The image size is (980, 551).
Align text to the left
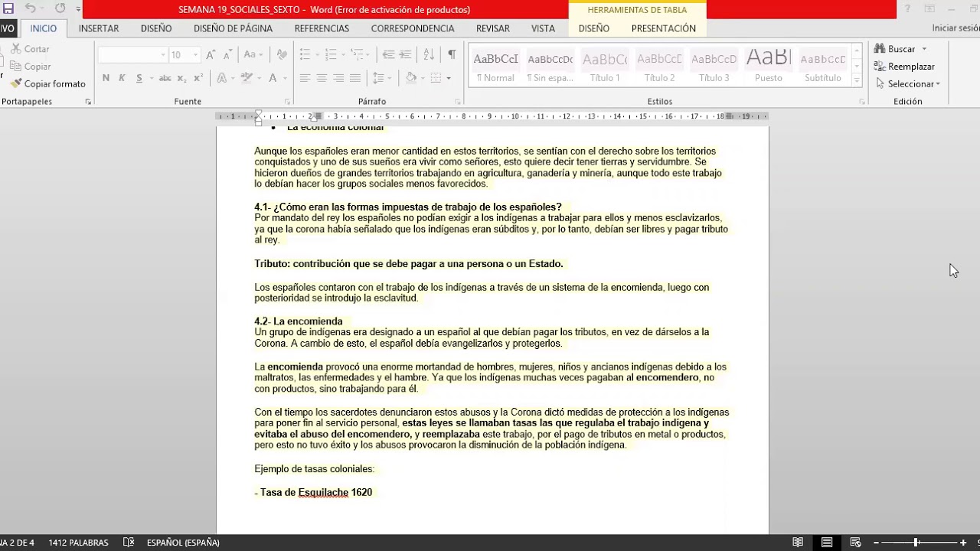pyautogui.click(x=305, y=78)
